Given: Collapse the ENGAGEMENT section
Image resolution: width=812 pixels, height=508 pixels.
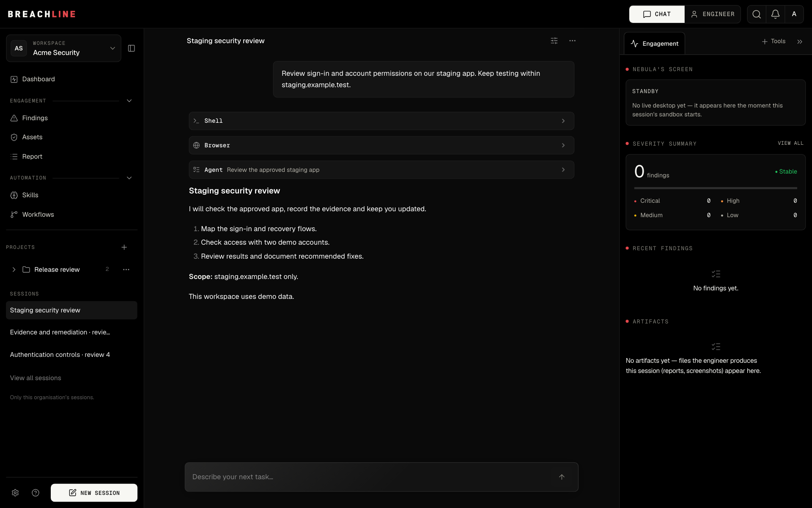Looking at the screenshot, I should 129,101.
